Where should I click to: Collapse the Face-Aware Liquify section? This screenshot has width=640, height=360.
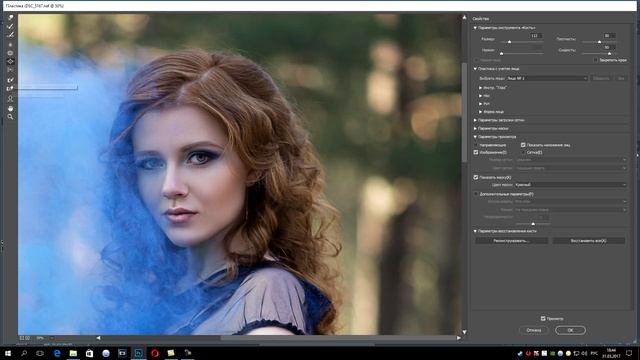point(475,69)
